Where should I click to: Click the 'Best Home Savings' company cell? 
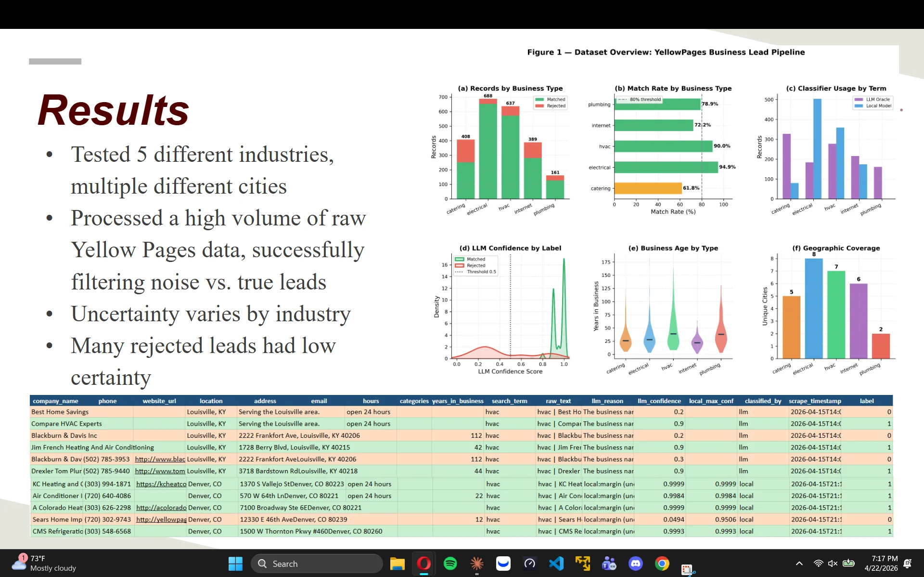coord(60,412)
